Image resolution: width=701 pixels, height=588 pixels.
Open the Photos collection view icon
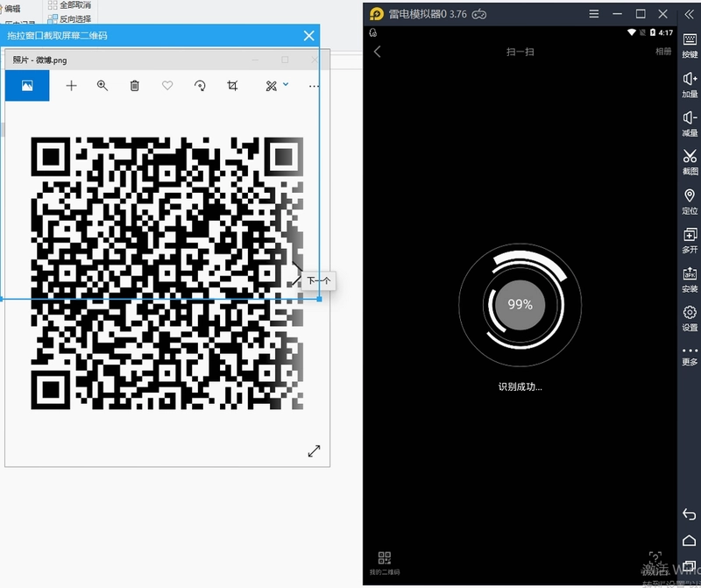coord(27,85)
